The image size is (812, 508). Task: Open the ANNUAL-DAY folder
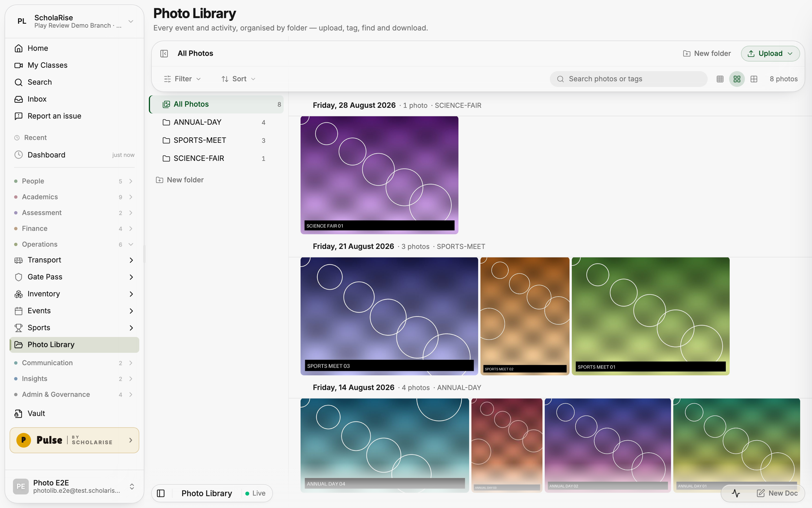(x=217, y=122)
